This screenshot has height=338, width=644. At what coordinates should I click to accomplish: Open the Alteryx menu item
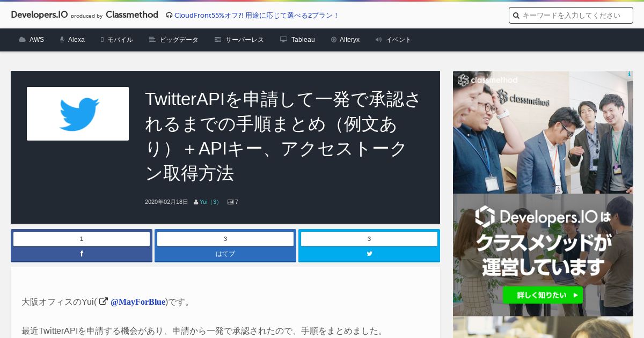click(349, 40)
